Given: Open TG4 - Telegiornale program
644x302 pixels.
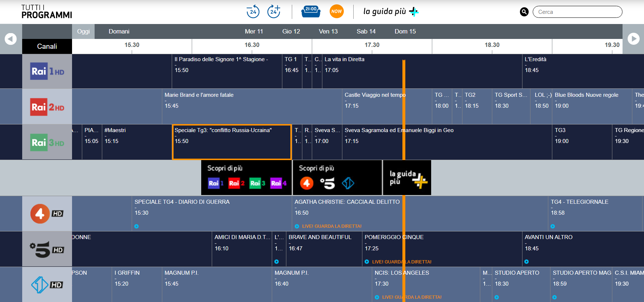Looking at the screenshot, I should (595, 214).
